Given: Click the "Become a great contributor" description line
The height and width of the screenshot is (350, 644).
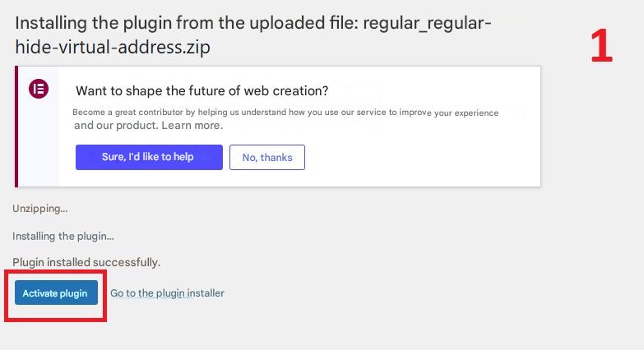Looking at the screenshot, I should pos(285,113).
